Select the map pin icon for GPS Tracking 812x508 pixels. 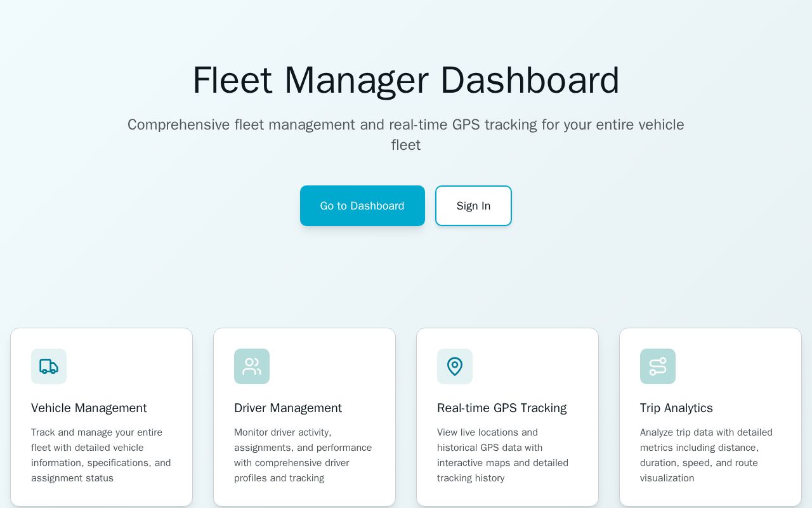tap(455, 366)
